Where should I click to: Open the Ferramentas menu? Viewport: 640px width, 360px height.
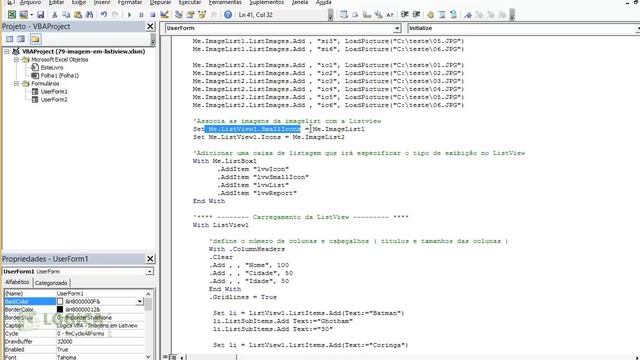pyautogui.click(x=225, y=2)
